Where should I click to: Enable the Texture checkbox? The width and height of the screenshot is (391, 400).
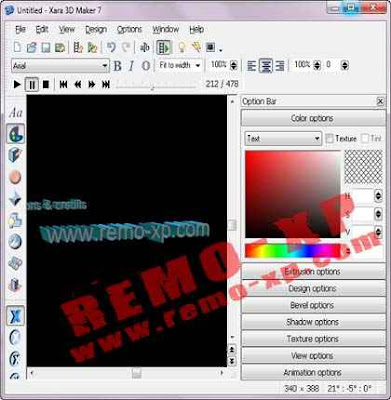click(329, 139)
